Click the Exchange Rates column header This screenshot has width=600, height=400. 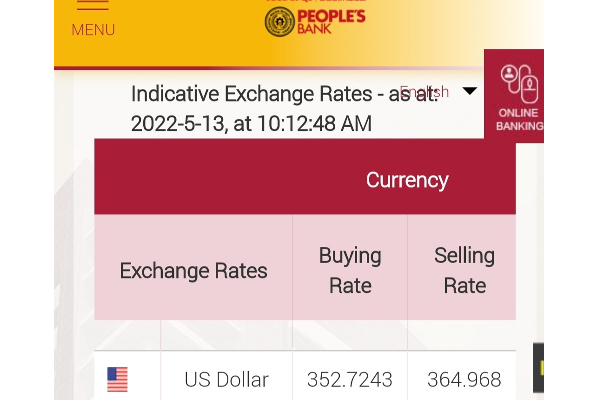click(x=193, y=270)
